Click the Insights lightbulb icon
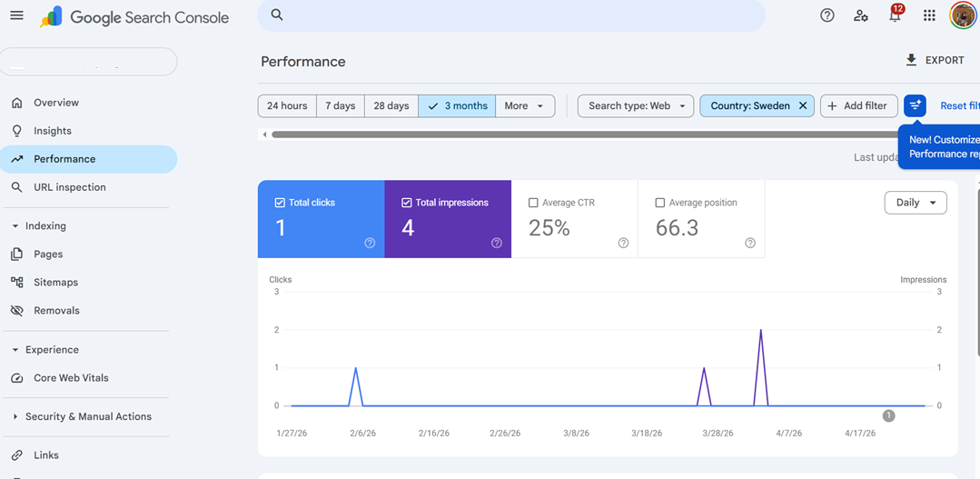 [x=17, y=131]
